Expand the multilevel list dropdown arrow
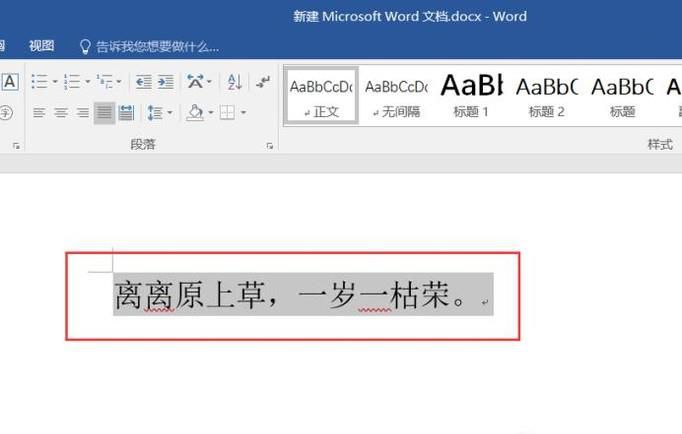 tap(119, 81)
